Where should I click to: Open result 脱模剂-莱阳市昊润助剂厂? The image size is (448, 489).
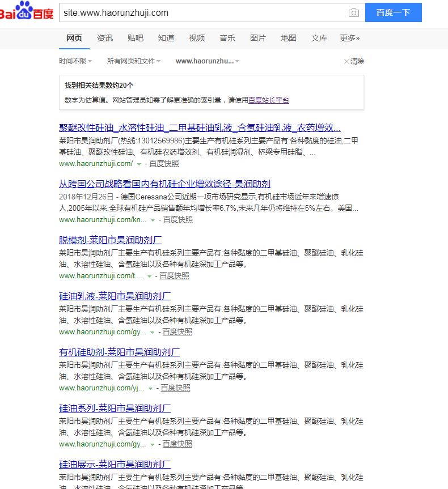click(x=110, y=240)
